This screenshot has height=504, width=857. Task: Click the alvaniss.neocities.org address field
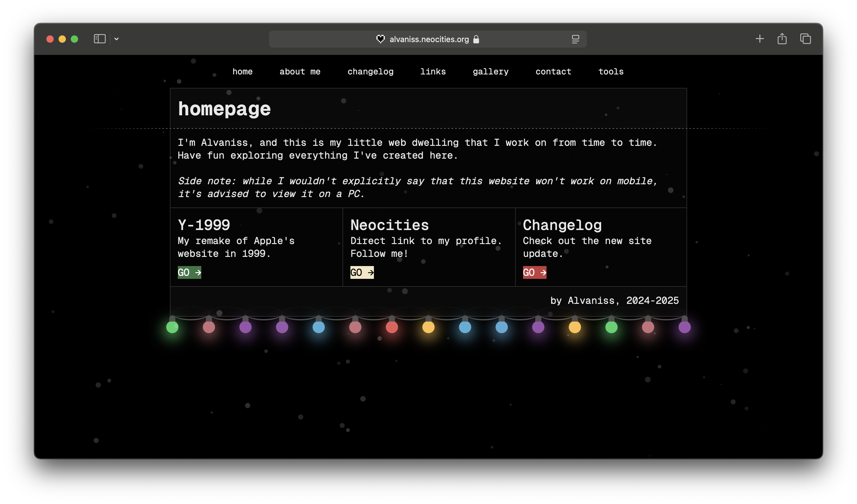click(429, 39)
